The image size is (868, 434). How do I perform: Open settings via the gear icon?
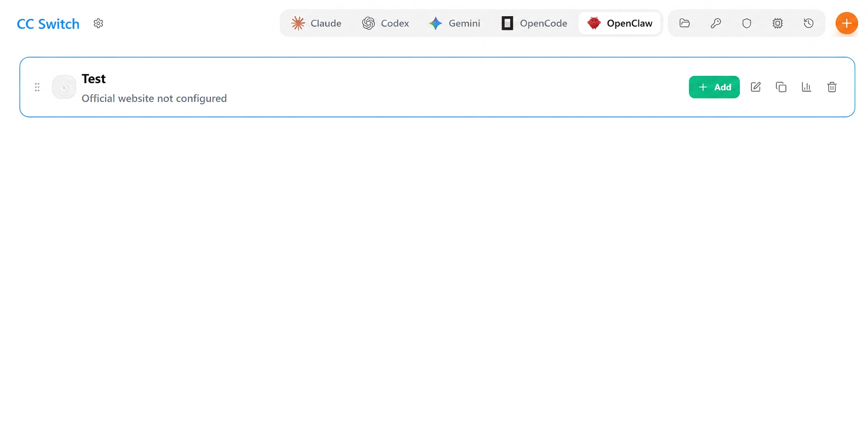[98, 23]
